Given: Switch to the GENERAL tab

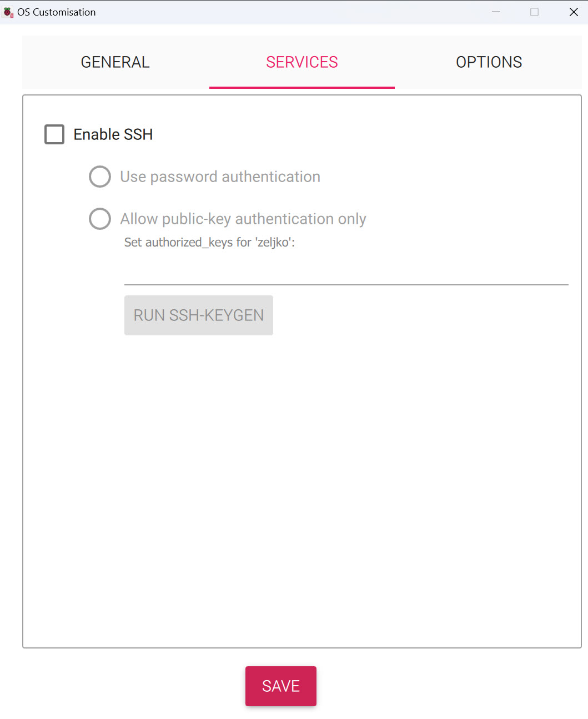Looking at the screenshot, I should (x=115, y=62).
